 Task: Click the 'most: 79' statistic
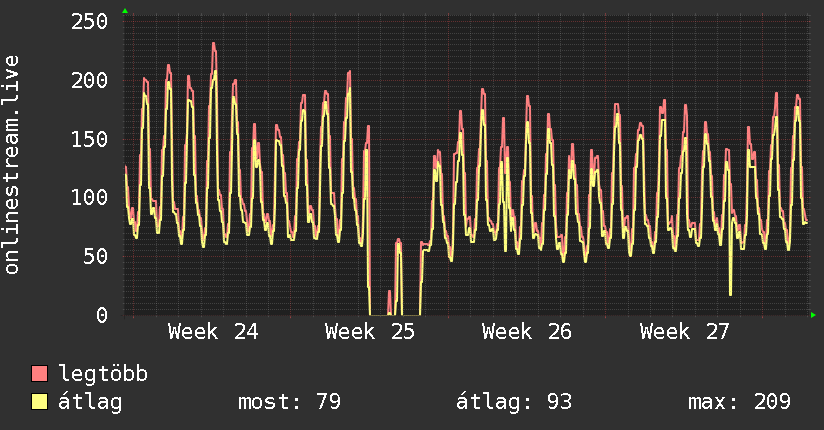pos(290,402)
